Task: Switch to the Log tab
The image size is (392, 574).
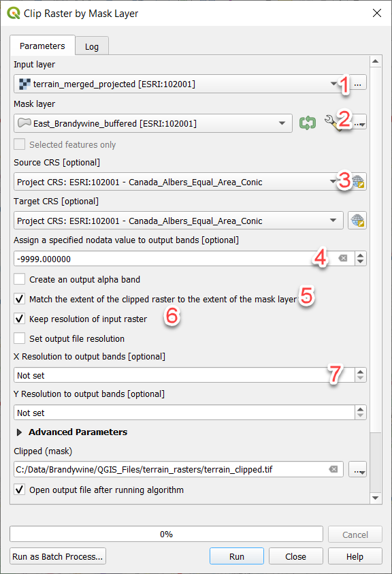Action: tap(91, 46)
